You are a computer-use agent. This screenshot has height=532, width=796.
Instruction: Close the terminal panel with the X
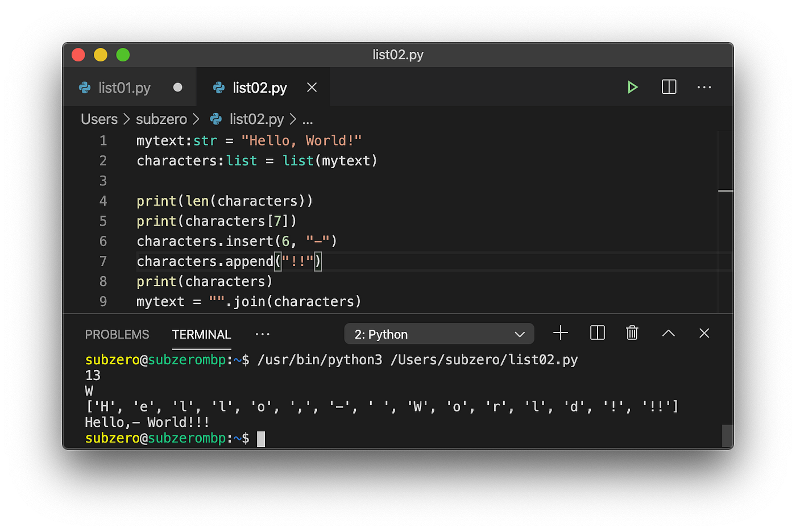pos(704,333)
